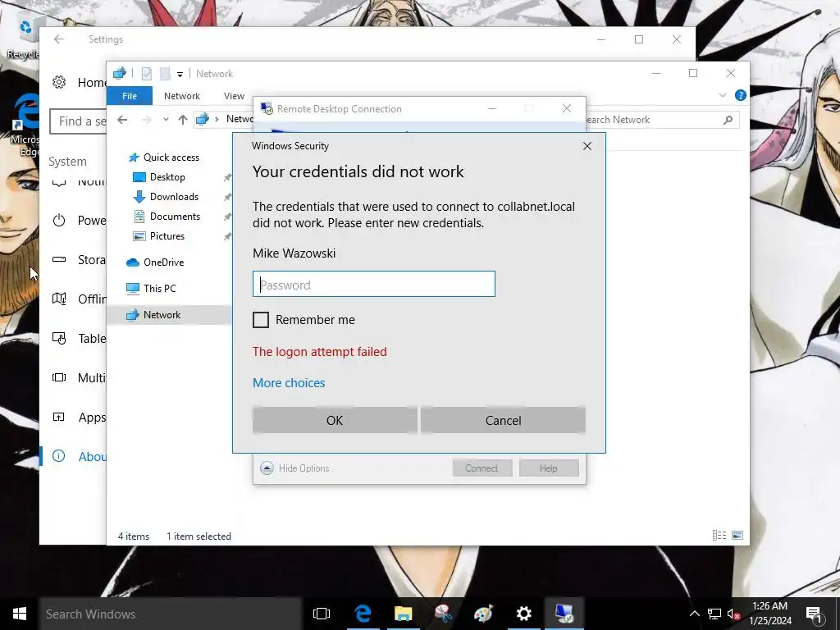This screenshot has width=840, height=630.
Task: Open File Explorer from the taskbar
Action: (404, 614)
